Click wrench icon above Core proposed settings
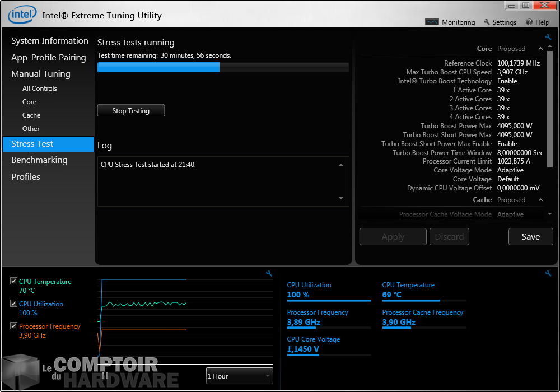Screen dimensions: 560x392 pos(548,38)
